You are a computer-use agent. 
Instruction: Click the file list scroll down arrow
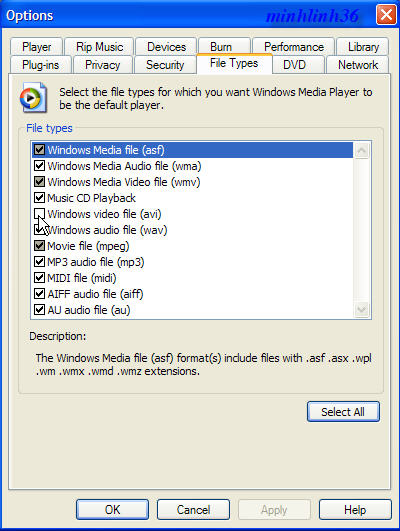tap(361, 310)
